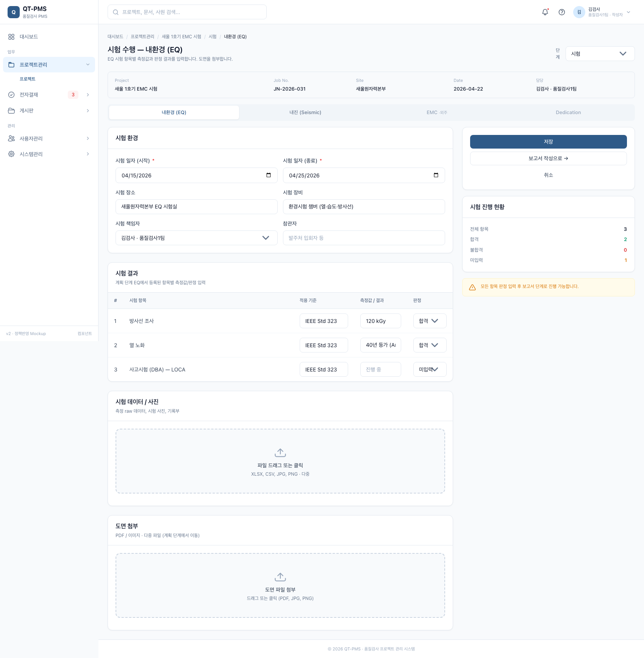The height and width of the screenshot is (658, 644).
Task: Click the 시험 일자 (종료) date field
Action: pos(364,175)
